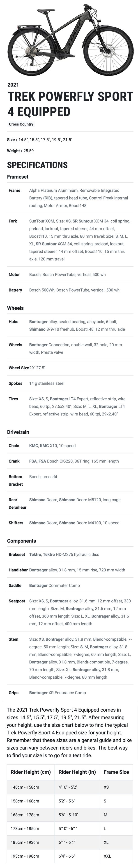Open first Shimano link in Rear Derailleur row

point(37,500)
